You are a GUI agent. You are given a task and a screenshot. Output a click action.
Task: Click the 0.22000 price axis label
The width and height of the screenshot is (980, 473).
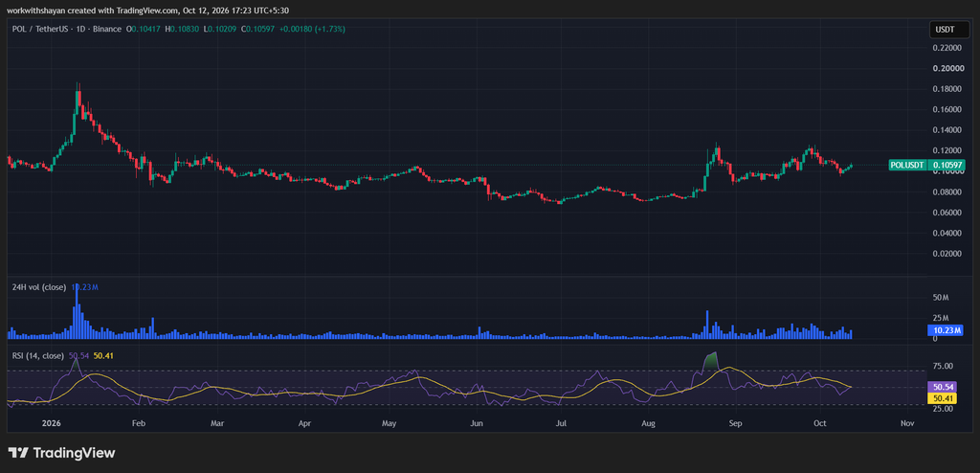[x=947, y=48]
